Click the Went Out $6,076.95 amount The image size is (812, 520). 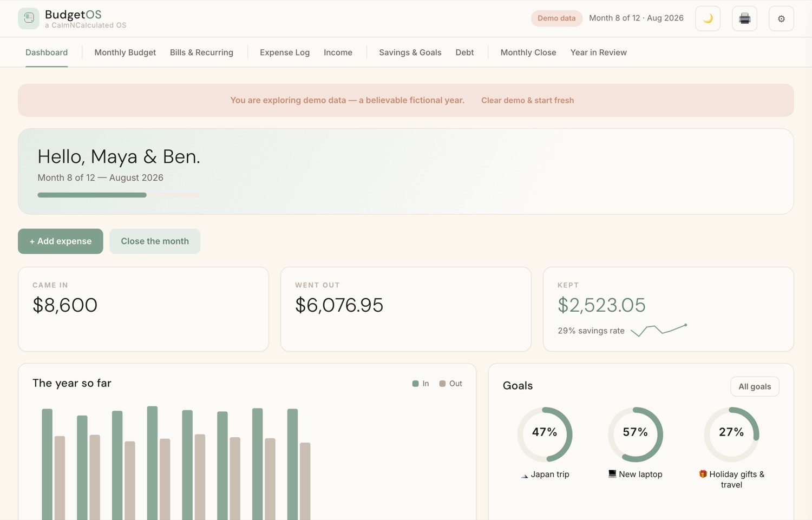tap(339, 305)
